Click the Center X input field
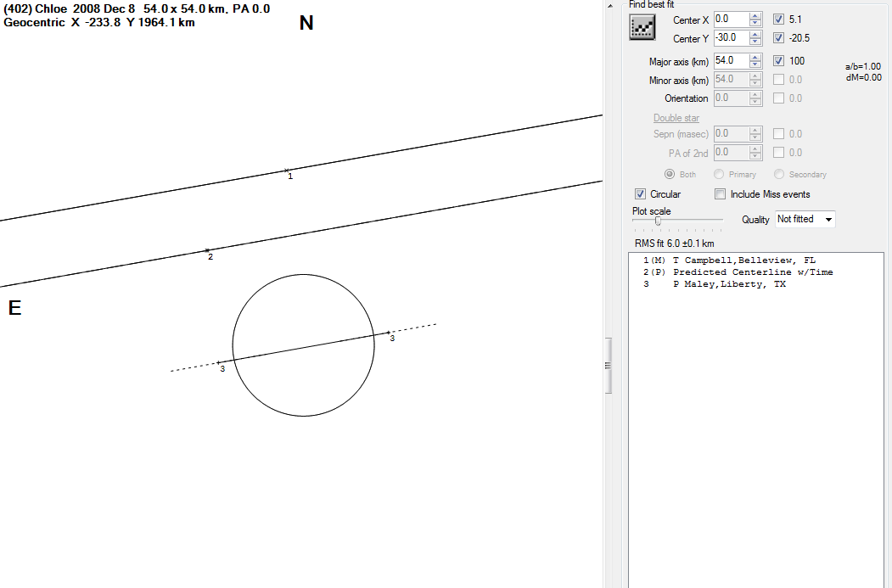This screenshot has height=588, width=892. (730, 19)
